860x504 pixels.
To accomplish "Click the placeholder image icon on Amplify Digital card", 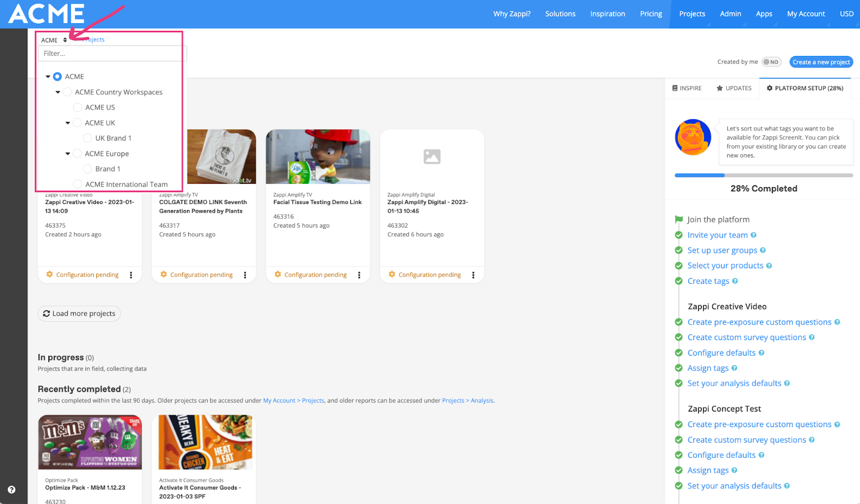I will click(432, 156).
